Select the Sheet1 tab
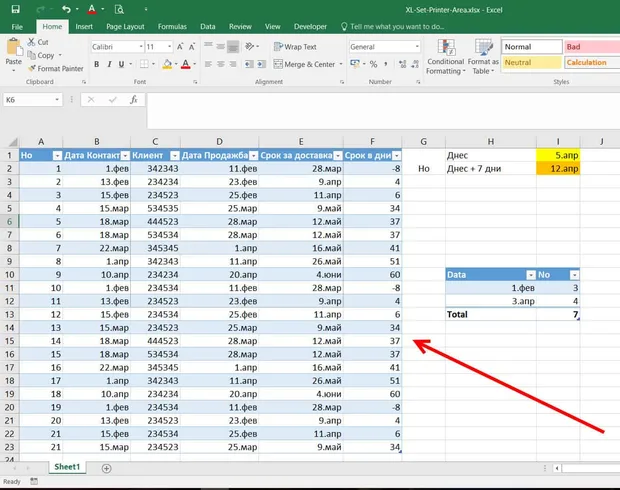 click(67, 467)
